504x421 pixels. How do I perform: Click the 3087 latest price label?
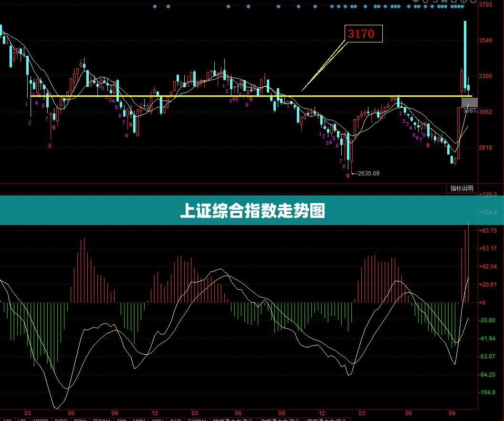pos(470,111)
